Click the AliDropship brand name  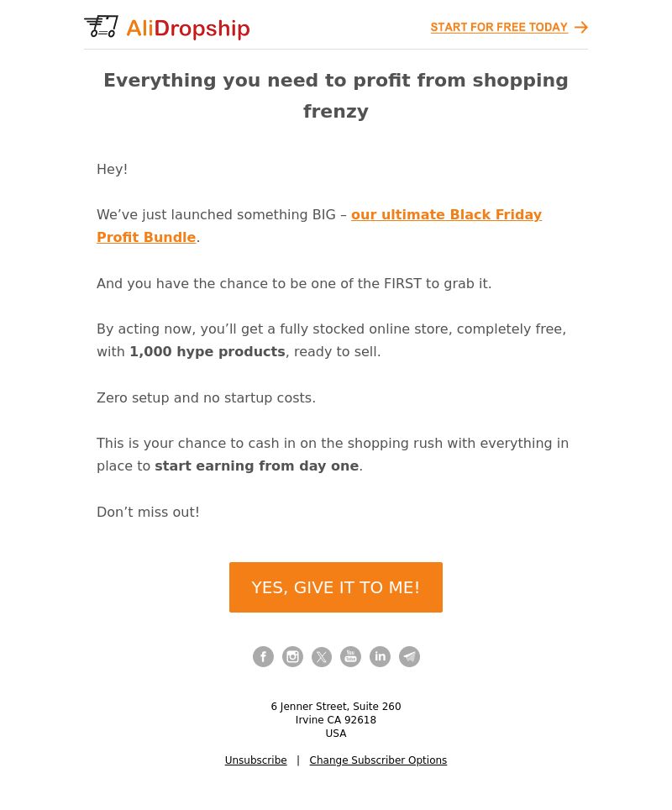coord(187,29)
